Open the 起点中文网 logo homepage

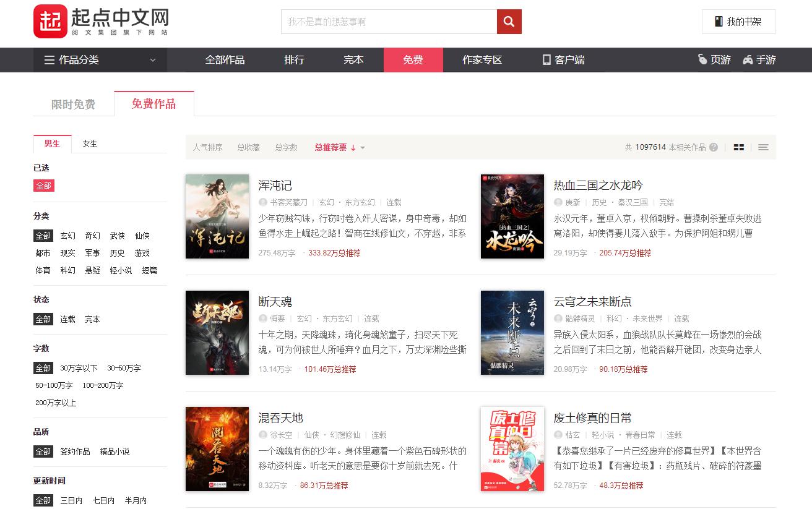pos(101,22)
